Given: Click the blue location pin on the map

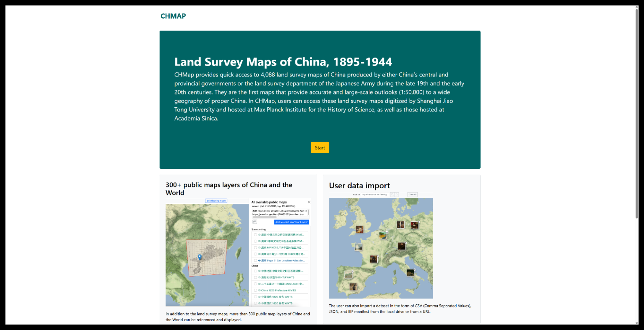Looking at the screenshot, I should pyautogui.click(x=200, y=257).
